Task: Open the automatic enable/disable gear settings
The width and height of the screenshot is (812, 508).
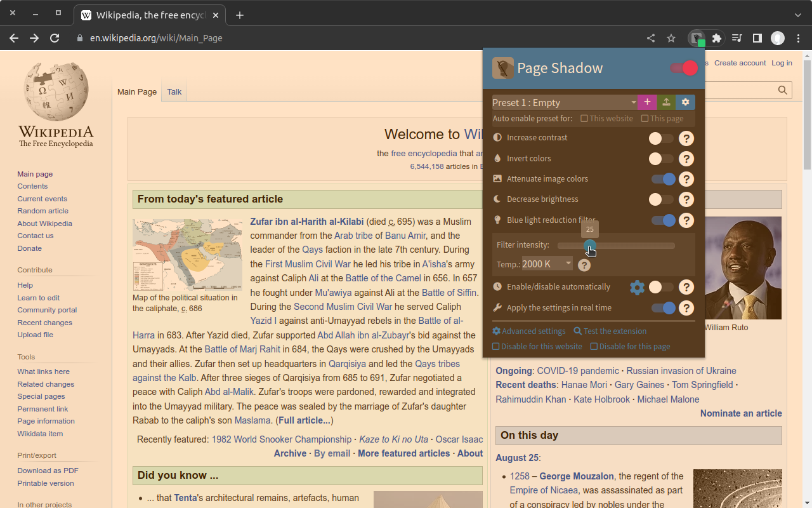Action: coord(637,288)
